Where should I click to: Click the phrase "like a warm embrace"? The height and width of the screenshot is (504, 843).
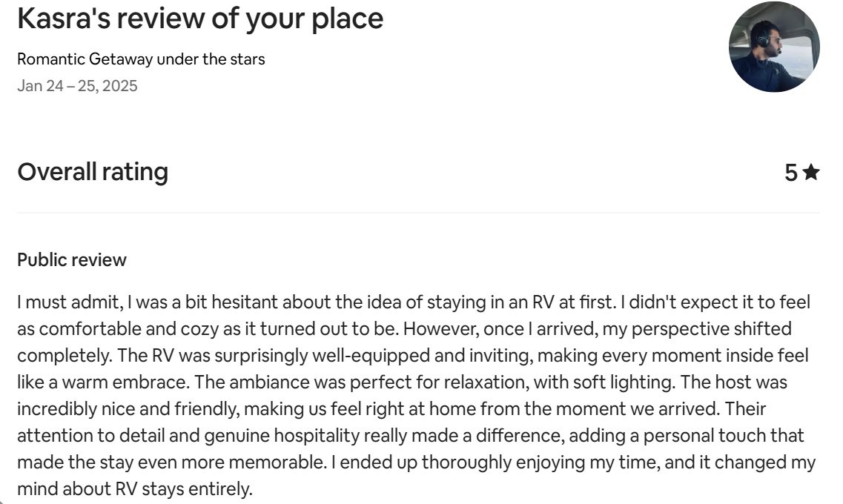click(x=102, y=382)
